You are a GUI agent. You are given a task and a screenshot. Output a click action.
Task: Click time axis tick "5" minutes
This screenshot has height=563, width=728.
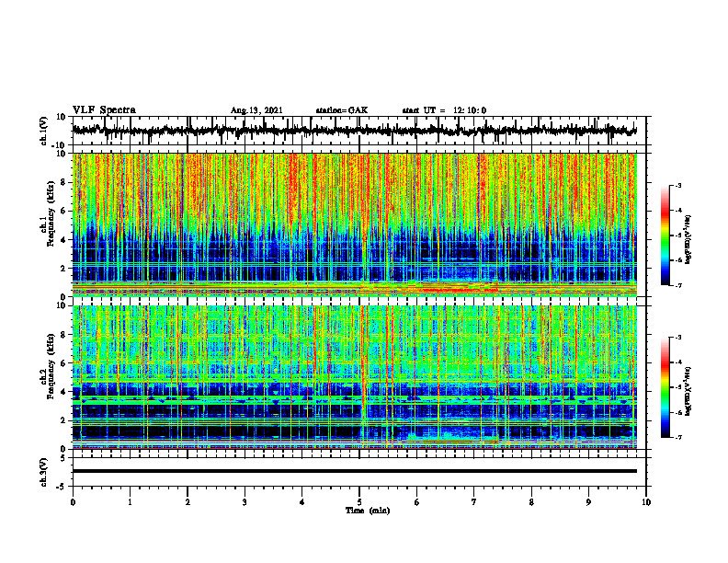359,502
